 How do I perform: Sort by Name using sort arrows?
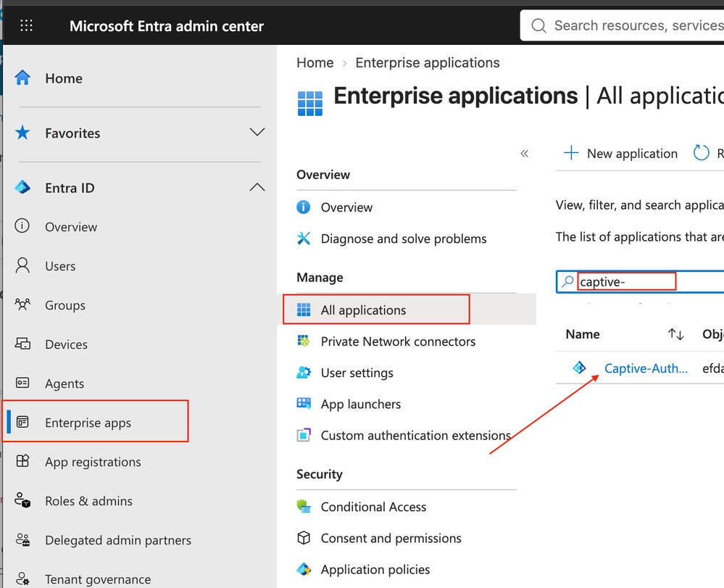pos(675,334)
